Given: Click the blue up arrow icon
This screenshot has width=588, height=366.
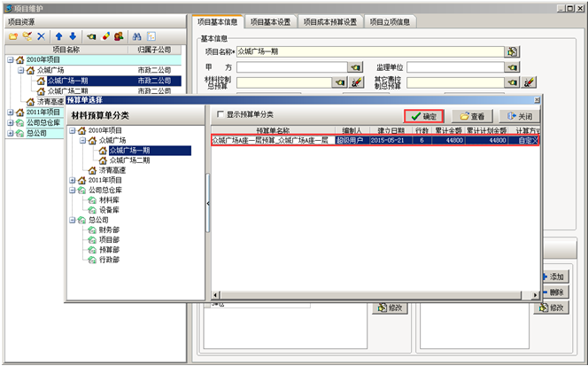Looking at the screenshot, I should tap(59, 36).
